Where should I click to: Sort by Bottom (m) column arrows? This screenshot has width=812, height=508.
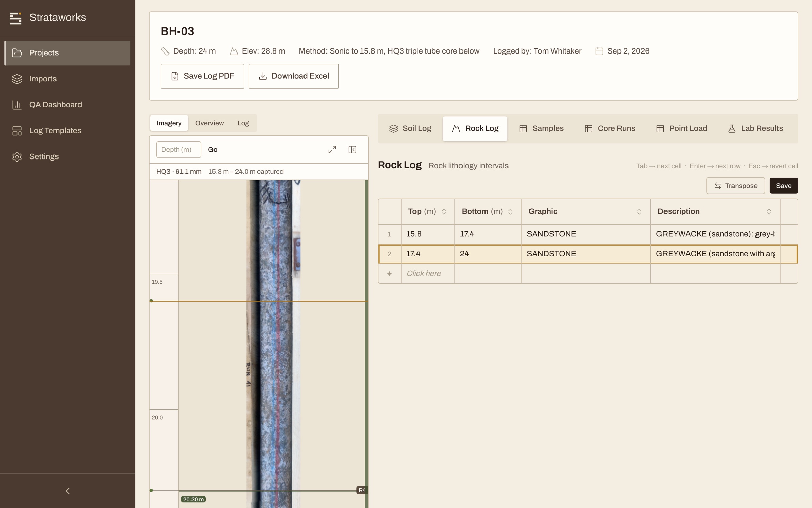(510, 212)
